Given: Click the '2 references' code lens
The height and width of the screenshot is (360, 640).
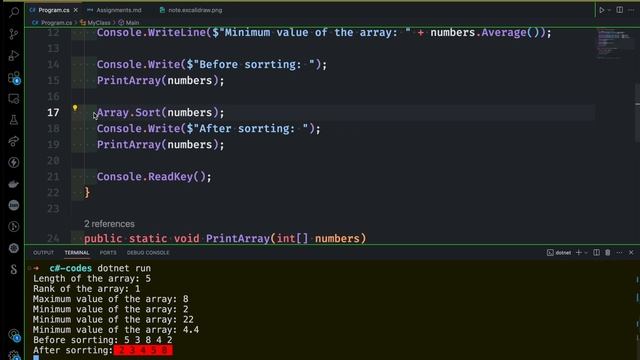Looking at the screenshot, I should (x=109, y=224).
